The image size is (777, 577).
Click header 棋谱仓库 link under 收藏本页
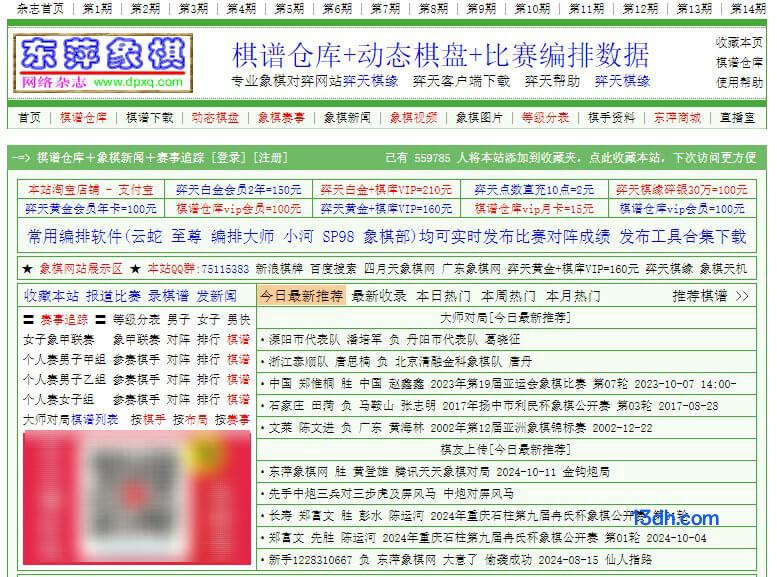(x=739, y=62)
